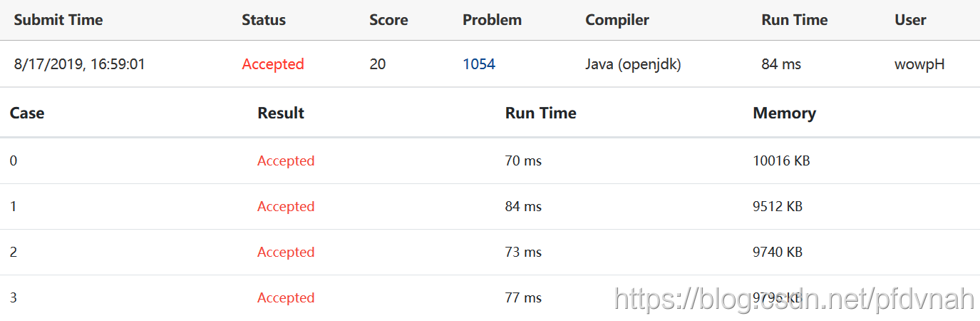The height and width of the screenshot is (321, 980).
Task: Click the 73 ms run time
Action: point(523,253)
